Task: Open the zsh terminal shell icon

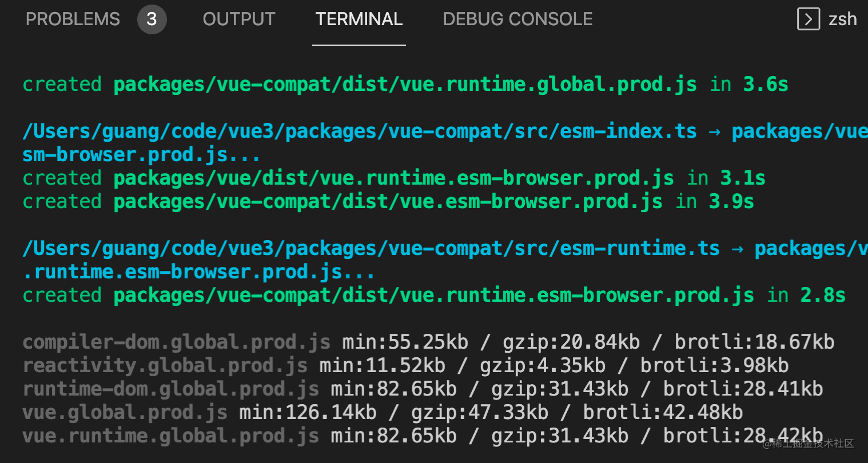Action: click(x=808, y=19)
